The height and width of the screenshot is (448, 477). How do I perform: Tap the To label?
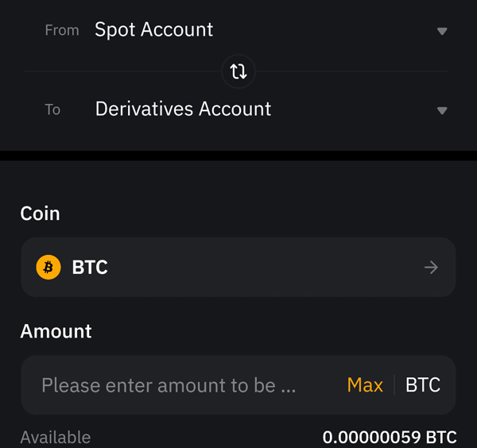(52, 110)
